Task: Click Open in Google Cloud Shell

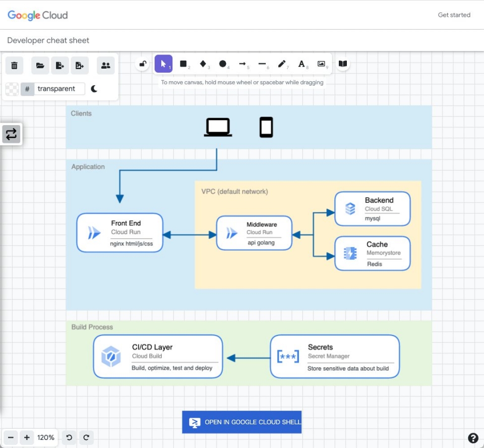Action: click(242, 422)
